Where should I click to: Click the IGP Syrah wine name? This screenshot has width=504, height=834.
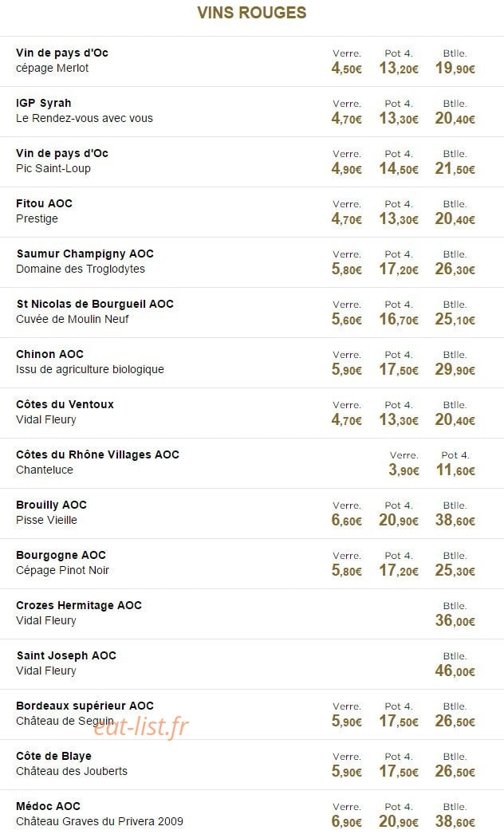tap(43, 103)
